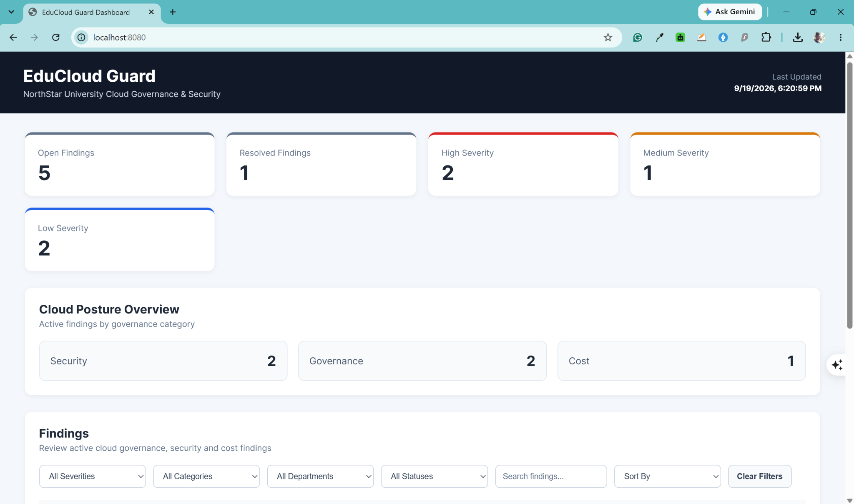Show browser downloads
The height and width of the screenshot is (504, 854).
point(798,38)
